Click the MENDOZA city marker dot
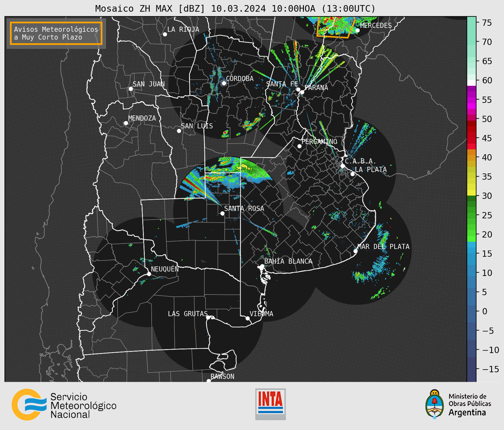The image size is (504, 430). click(126, 123)
